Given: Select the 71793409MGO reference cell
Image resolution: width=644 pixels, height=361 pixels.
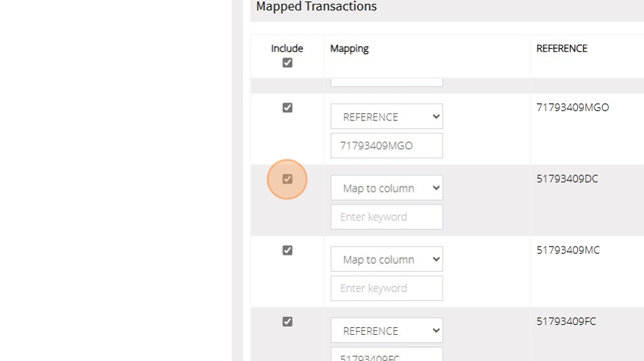Looking at the screenshot, I should tap(572, 108).
